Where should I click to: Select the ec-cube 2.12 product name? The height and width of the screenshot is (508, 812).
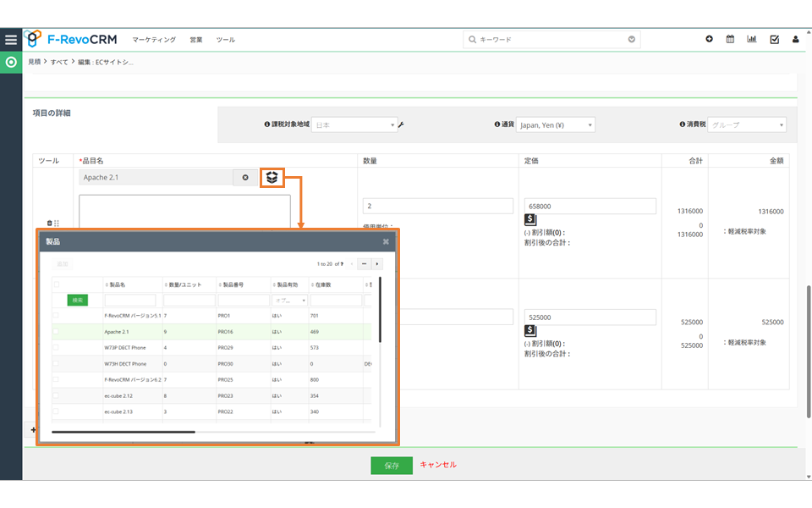click(x=118, y=396)
